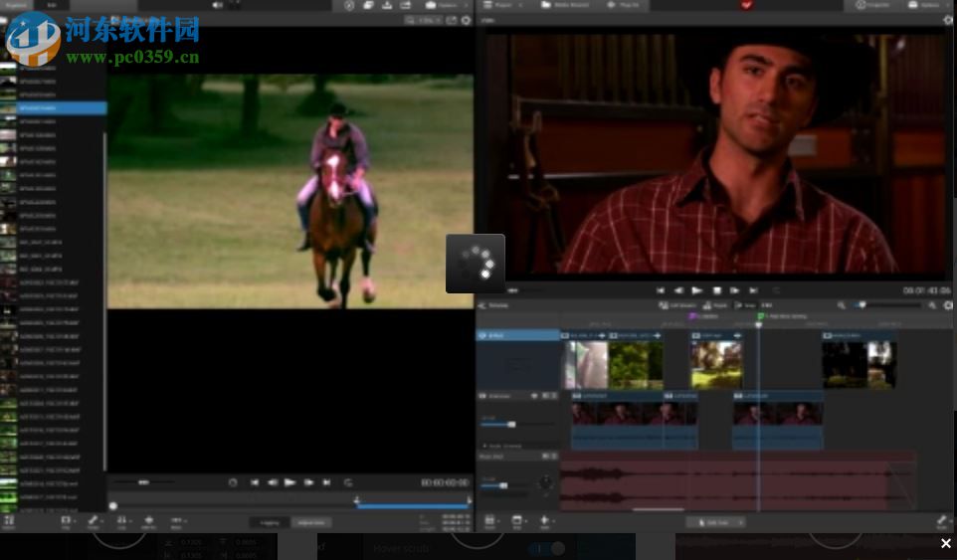Click the red checkmark icon in the top bar

pos(746,5)
